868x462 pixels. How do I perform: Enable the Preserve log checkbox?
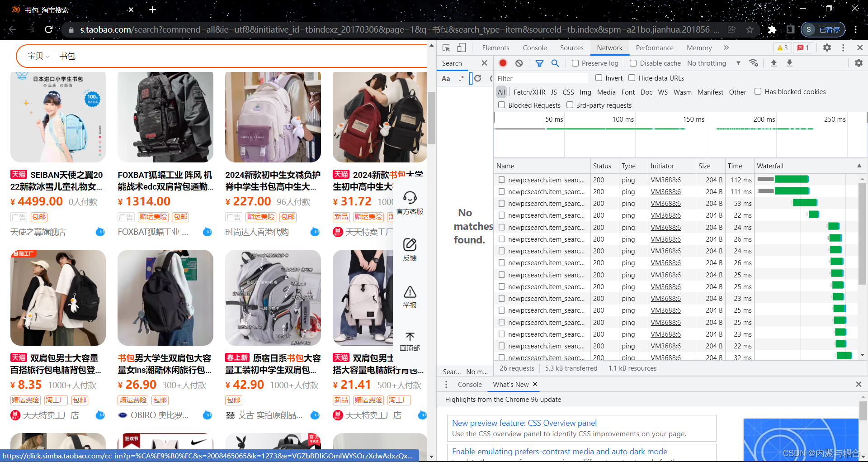tap(575, 63)
